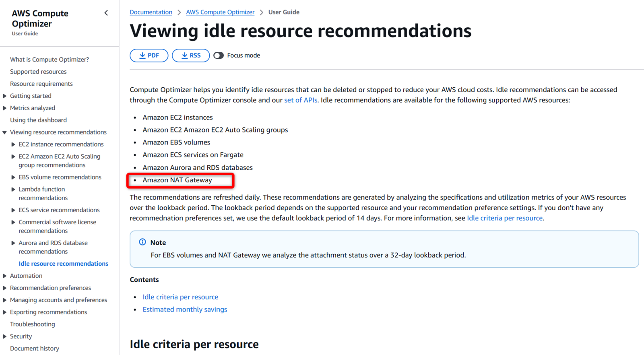Jump to Estimated monthly savings
Image resolution: width=644 pixels, height=355 pixels.
[185, 310]
